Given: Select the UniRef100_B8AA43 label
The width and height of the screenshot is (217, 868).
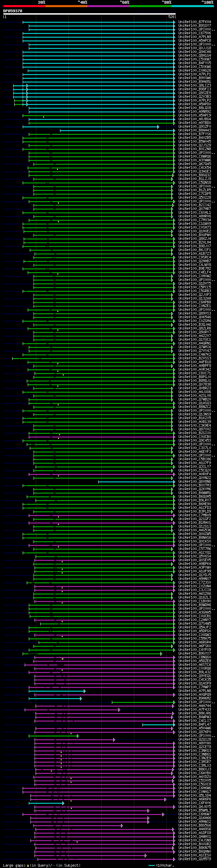Looking at the screenshot, I should click(195, 130).
